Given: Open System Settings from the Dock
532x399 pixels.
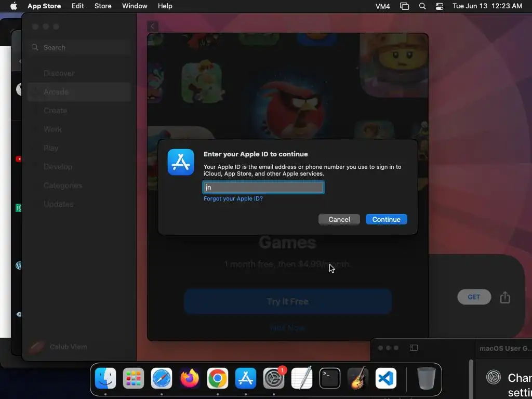Looking at the screenshot, I should [x=274, y=378].
